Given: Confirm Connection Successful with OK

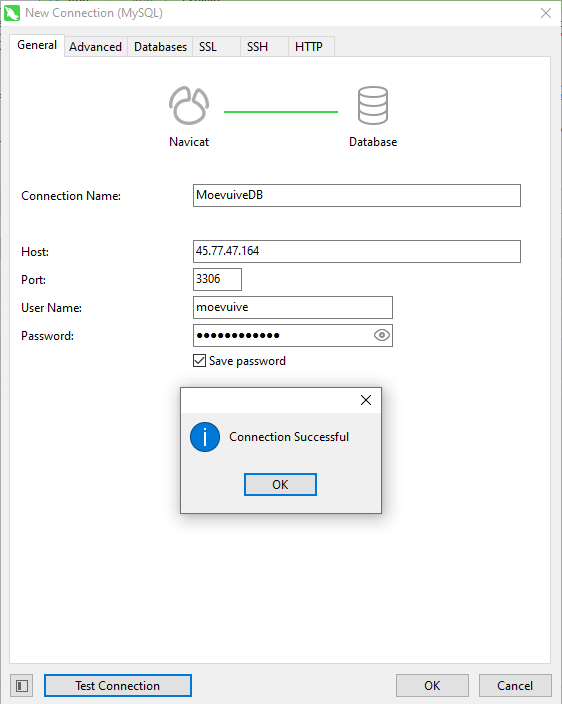Looking at the screenshot, I should [280, 484].
